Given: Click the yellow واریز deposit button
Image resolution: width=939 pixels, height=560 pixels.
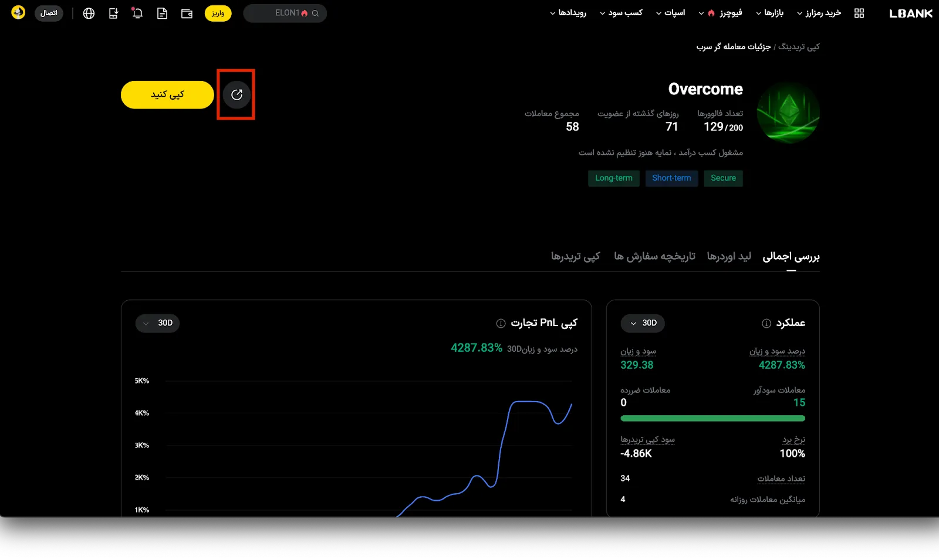Looking at the screenshot, I should pyautogui.click(x=218, y=13).
